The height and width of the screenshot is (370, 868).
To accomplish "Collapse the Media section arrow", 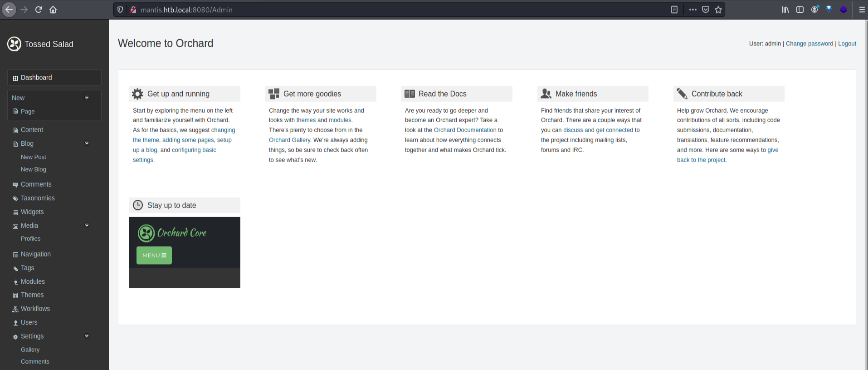I will 87,225.
